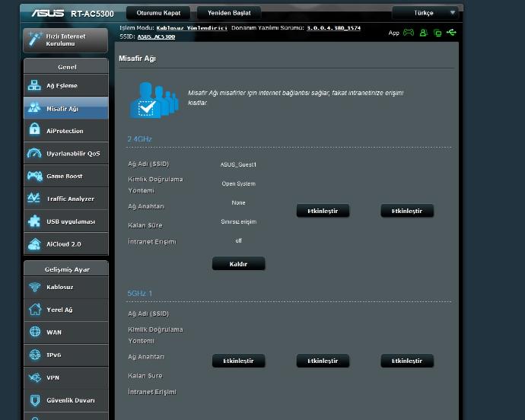Select Ağ Eşleme menu item

tap(66, 85)
